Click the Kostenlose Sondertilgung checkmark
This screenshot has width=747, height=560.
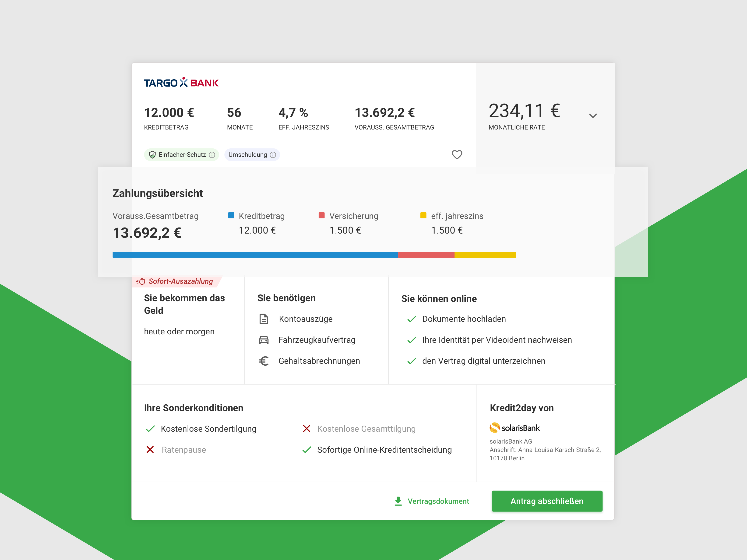(150, 429)
